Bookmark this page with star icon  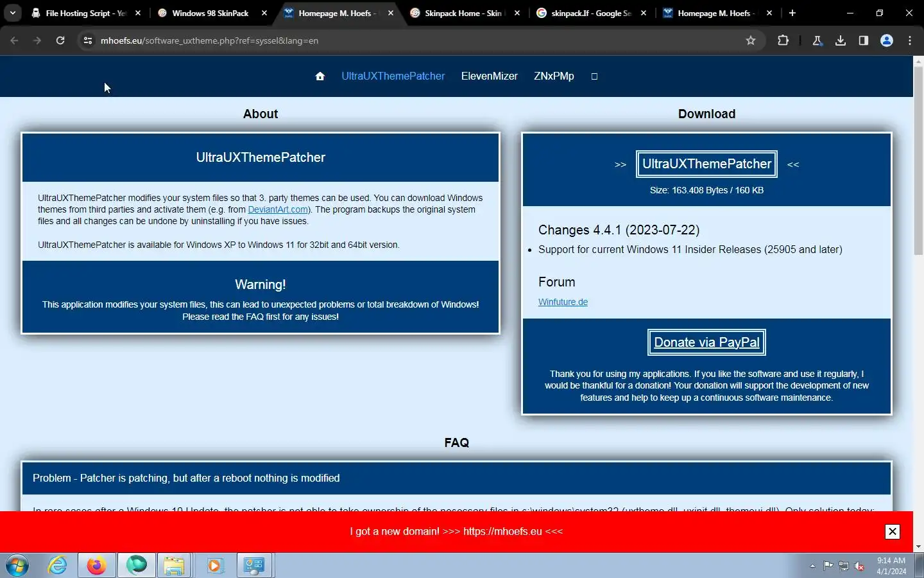coord(751,40)
